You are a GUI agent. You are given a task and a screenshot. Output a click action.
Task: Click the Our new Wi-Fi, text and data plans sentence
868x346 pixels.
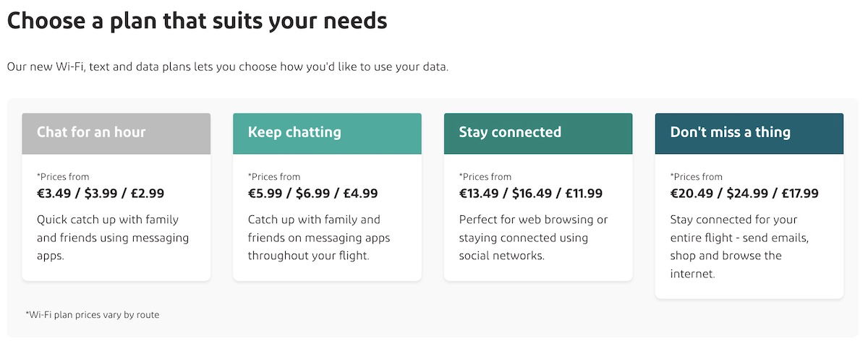pyautogui.click(x=228, y=67)
